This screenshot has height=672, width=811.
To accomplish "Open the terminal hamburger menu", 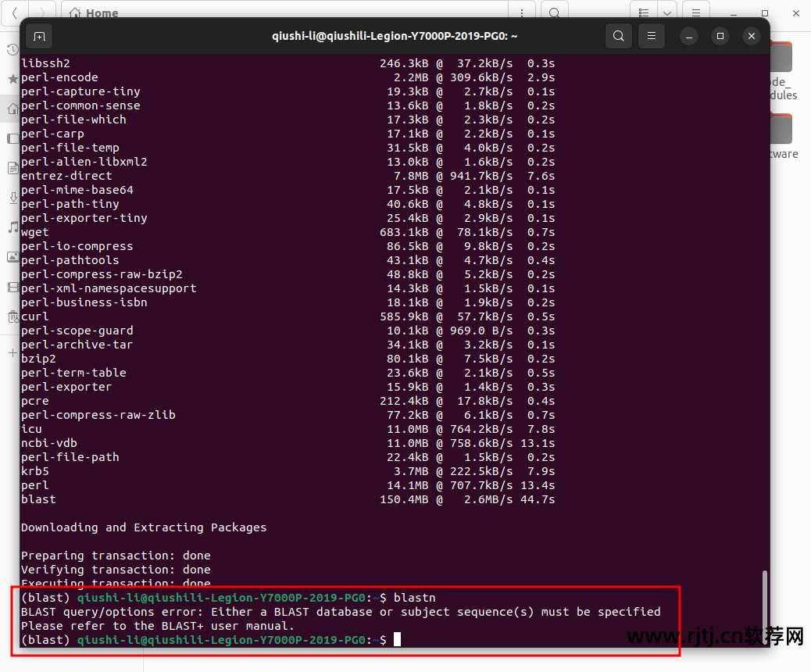I will coord(651,36).
